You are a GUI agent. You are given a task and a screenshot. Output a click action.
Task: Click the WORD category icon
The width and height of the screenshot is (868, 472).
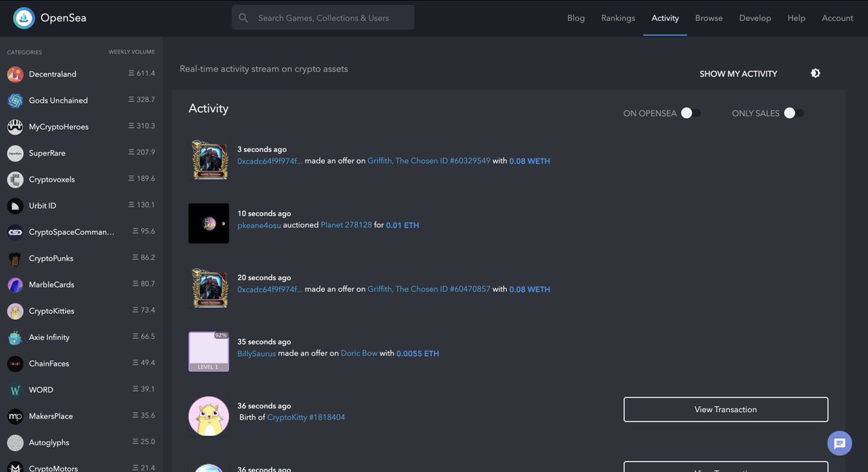(15, 390)
